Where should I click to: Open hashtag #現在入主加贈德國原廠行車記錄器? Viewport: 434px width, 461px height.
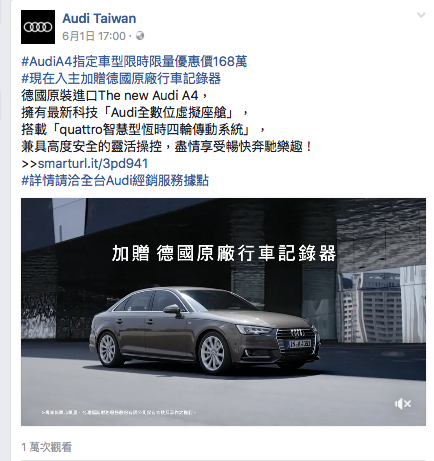(121, 79)
